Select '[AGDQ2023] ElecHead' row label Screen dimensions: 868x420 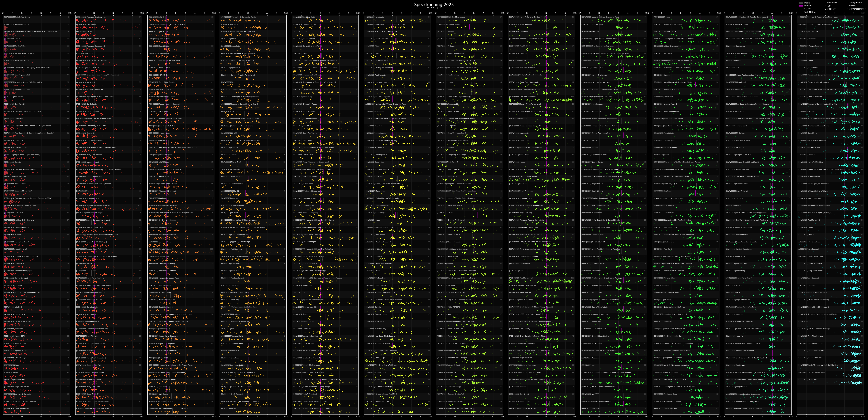(x=446, y=39)
